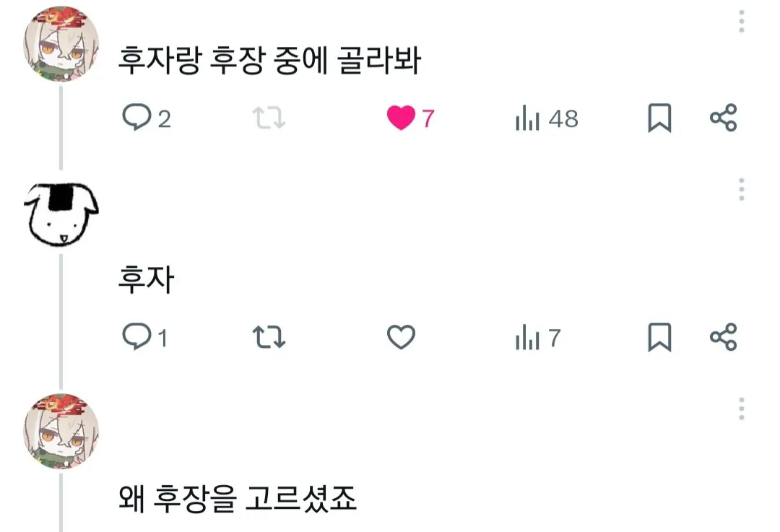
Task: Bookmark the first post in the thread
Action: pos(659,118)
